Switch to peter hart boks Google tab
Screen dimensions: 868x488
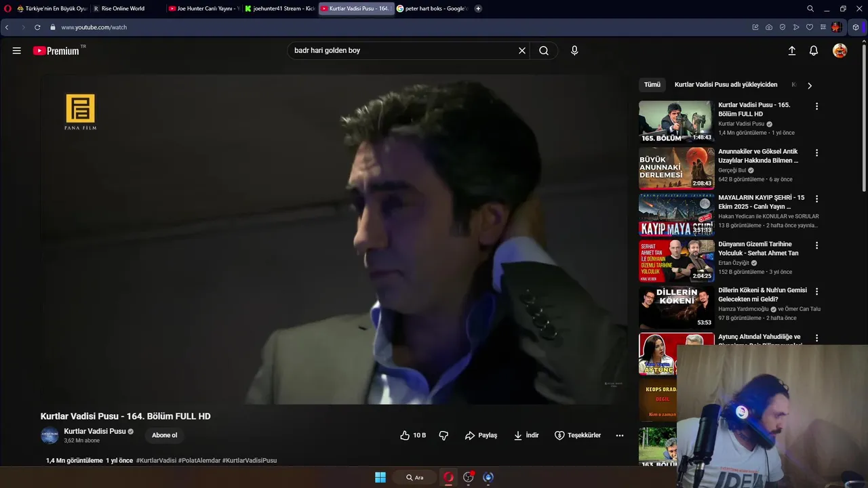432,9
